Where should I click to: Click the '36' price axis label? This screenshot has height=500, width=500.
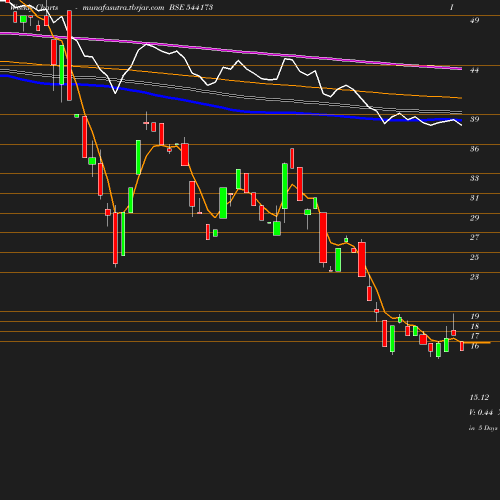474,149
